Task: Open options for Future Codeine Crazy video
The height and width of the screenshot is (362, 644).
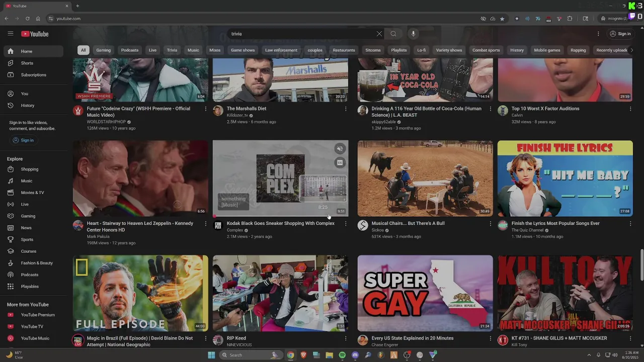Action: click(205, 109)
